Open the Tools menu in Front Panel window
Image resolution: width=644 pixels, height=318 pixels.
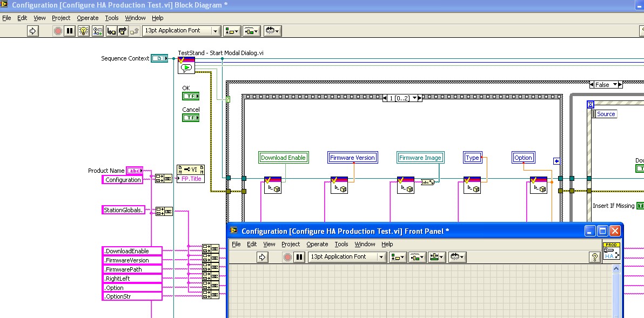341,244
